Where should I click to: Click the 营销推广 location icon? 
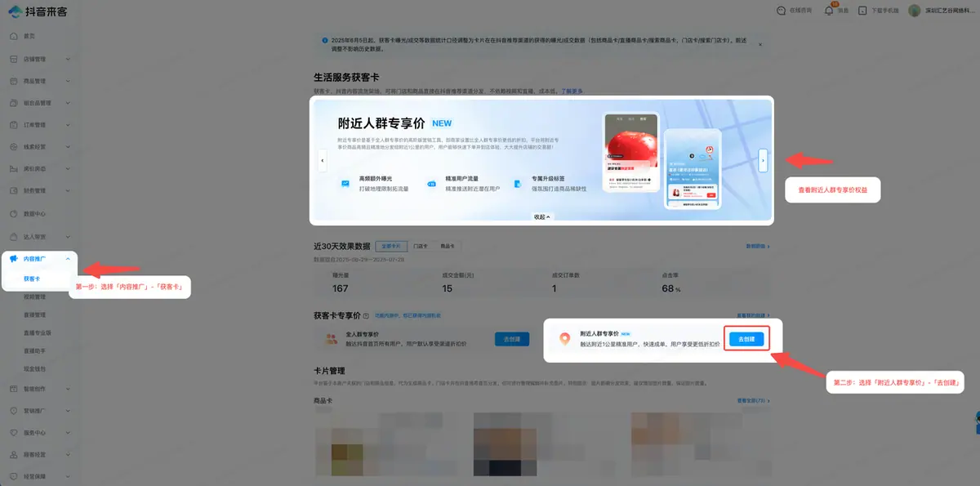point(14,411)
